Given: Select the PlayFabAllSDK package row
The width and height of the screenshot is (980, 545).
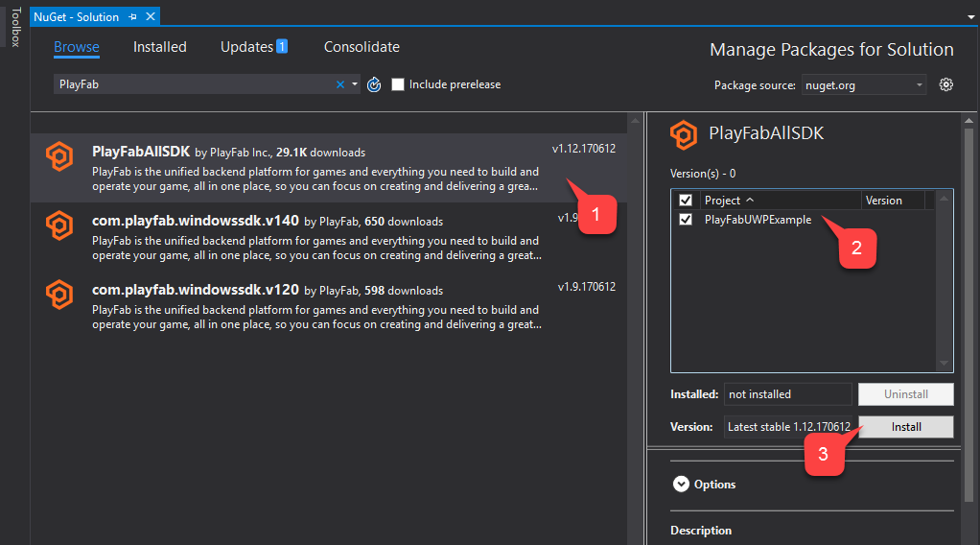Looking at the screenshot, I should click(x=329, y=168).
